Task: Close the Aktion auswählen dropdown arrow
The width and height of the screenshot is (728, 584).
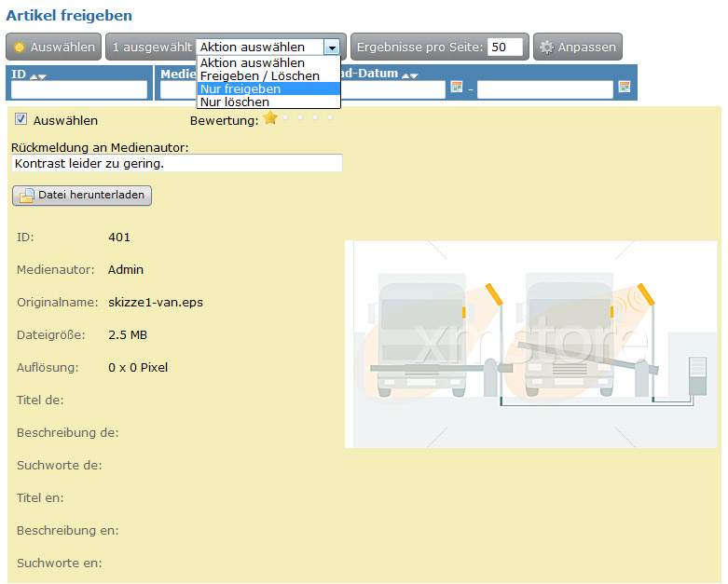Action: tap(332, 48)
